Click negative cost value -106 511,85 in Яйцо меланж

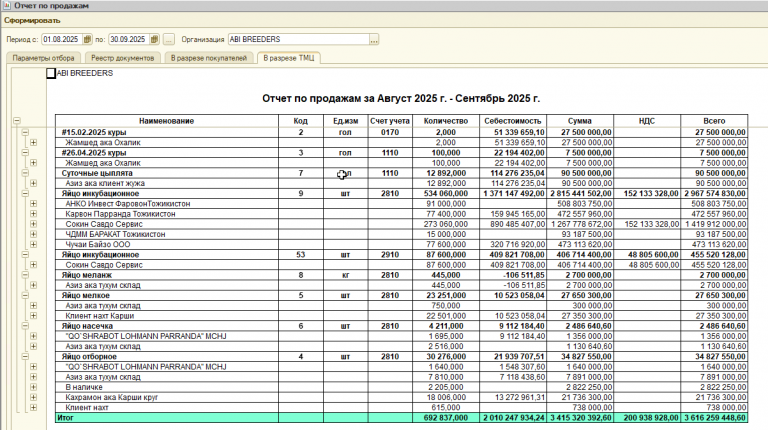coord(524,275)
